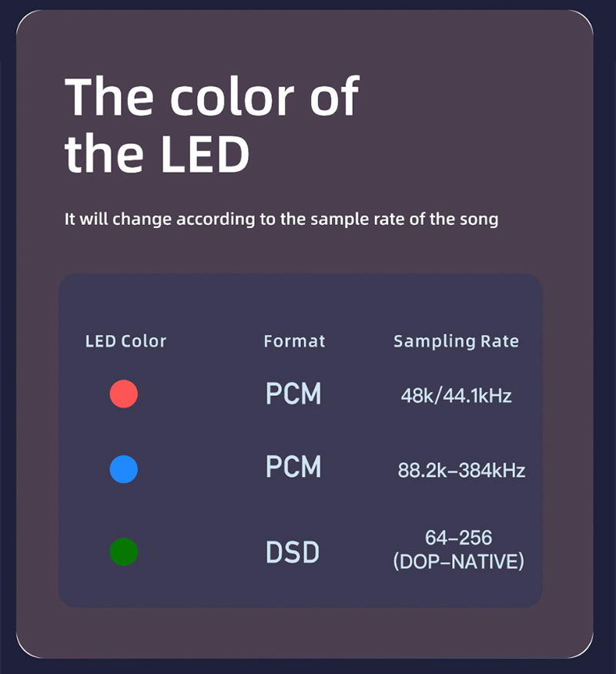
Task: Click the blue LED color dot
Action: coord(124,469)
